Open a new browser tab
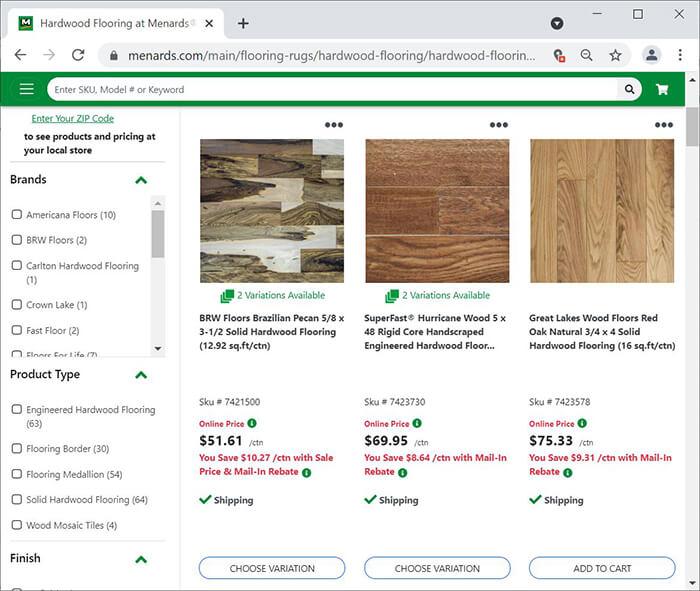The image size is (700, 591). point(243,23)
